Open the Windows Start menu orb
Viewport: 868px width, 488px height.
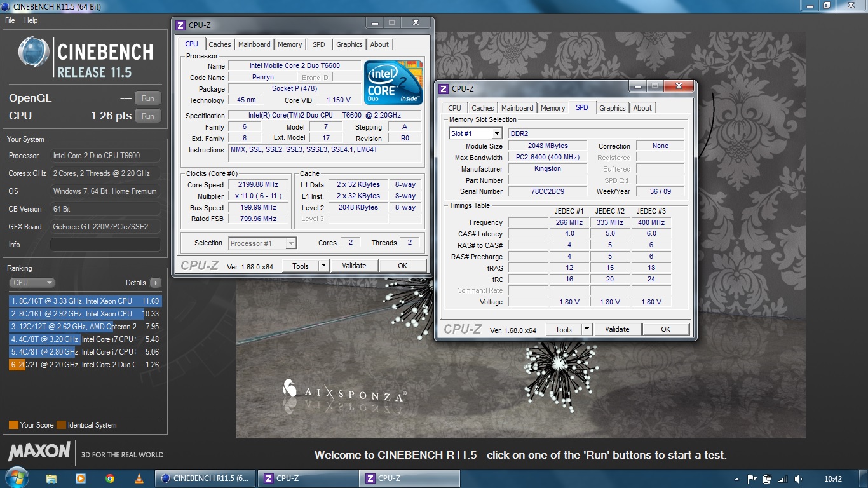(x=16, y=478)
